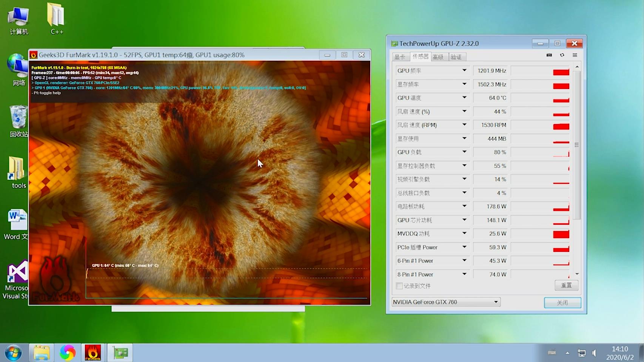The image size is (644, 362).
Task: Click the volume speaker icon in system tray
Action: [594, 353]
